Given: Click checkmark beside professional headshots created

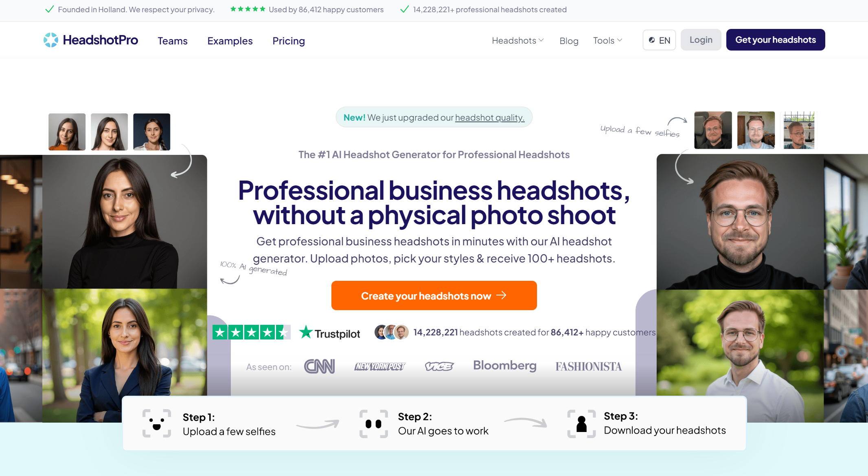Looking at the screenshot, I should click(404, 9).
